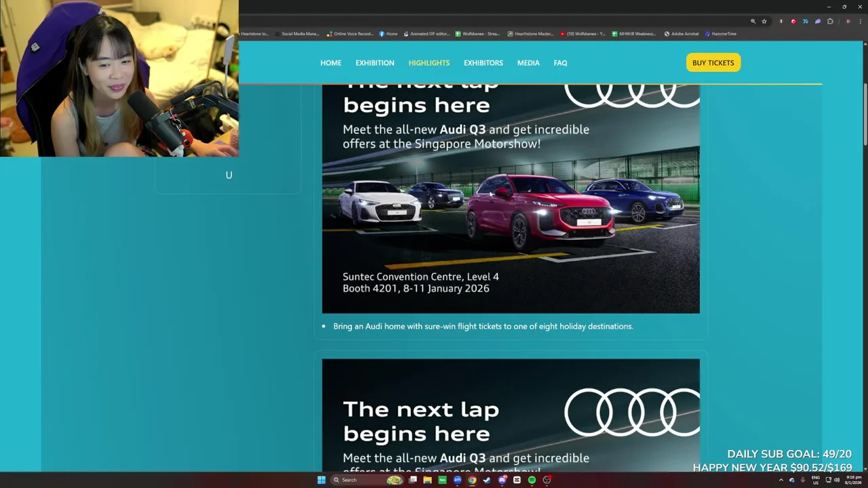868x488 pixels.
Task: Open the clock showing 9:16 pm
Action: click(x=852, y=480)
